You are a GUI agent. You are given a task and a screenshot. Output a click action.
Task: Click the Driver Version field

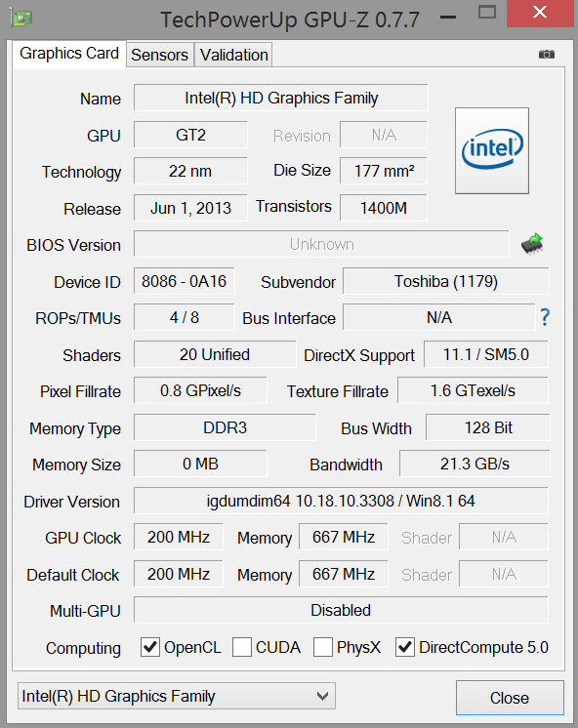click(x=341, y=501)
